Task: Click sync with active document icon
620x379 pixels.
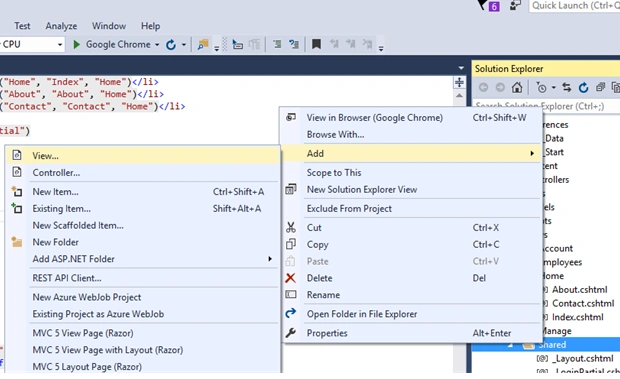Action: pos(567,87)
